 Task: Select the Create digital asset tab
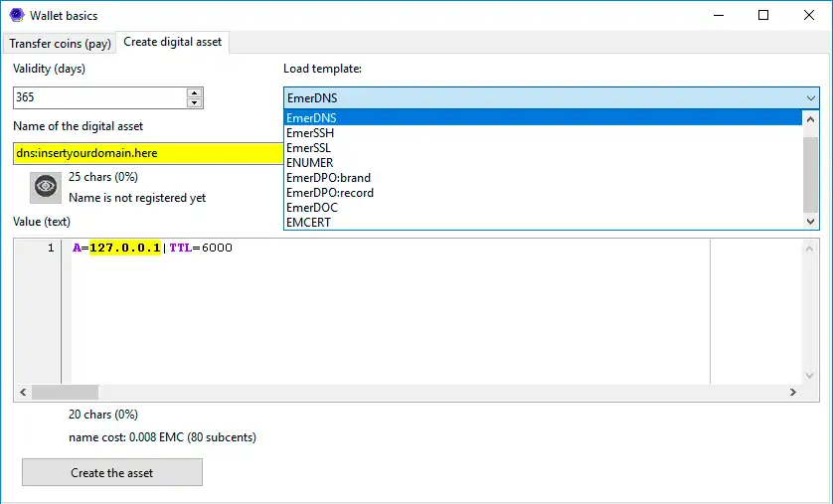click(173, 42)
